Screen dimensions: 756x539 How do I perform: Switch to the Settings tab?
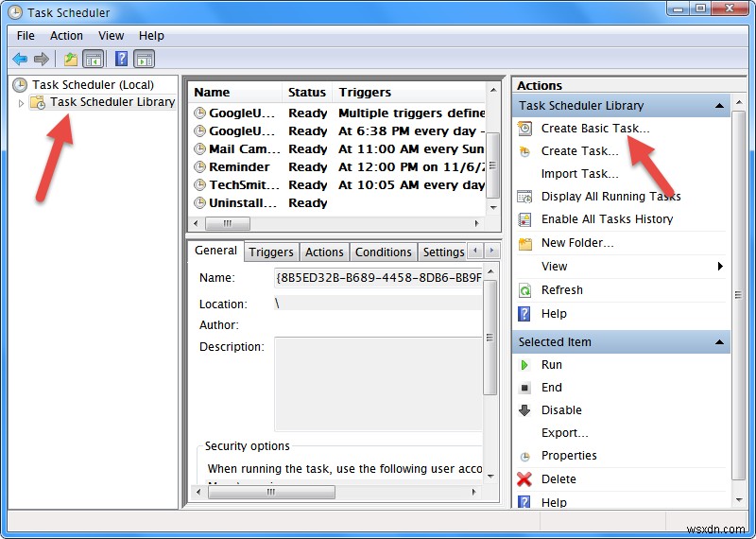[443, 252]
